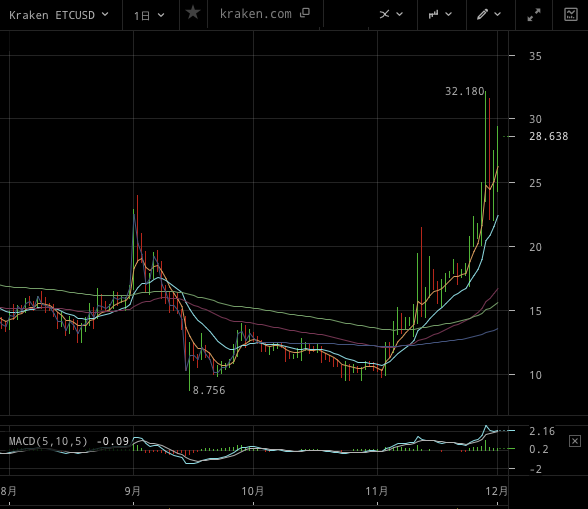Click the MACD 2.16 axis value
The width and height of the screenshot is (588, 509).
coord(542,431)
